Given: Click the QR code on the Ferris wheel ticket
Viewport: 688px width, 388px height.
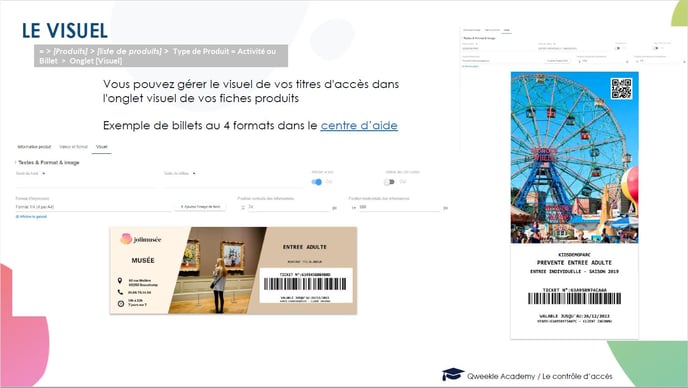Looking at the screenshot, I should click(621, 89).
